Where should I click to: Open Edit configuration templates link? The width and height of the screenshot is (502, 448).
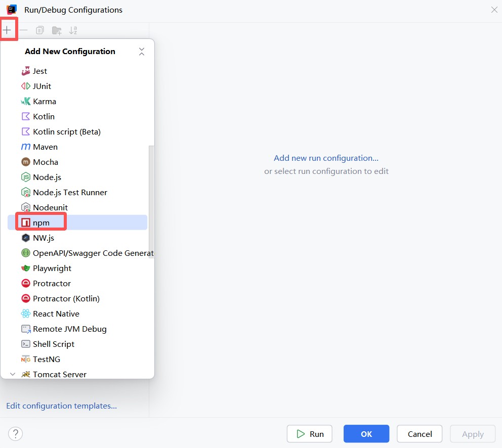tap(61, 406)
